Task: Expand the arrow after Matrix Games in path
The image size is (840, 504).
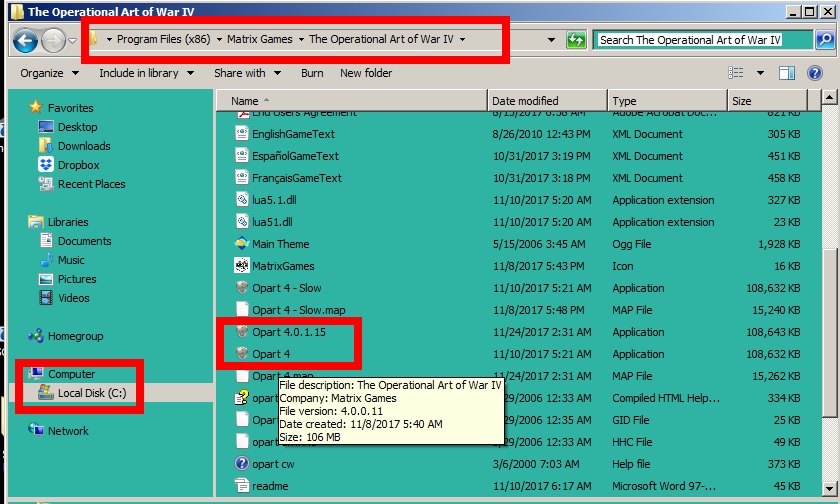Action: [x=301, y=40]
